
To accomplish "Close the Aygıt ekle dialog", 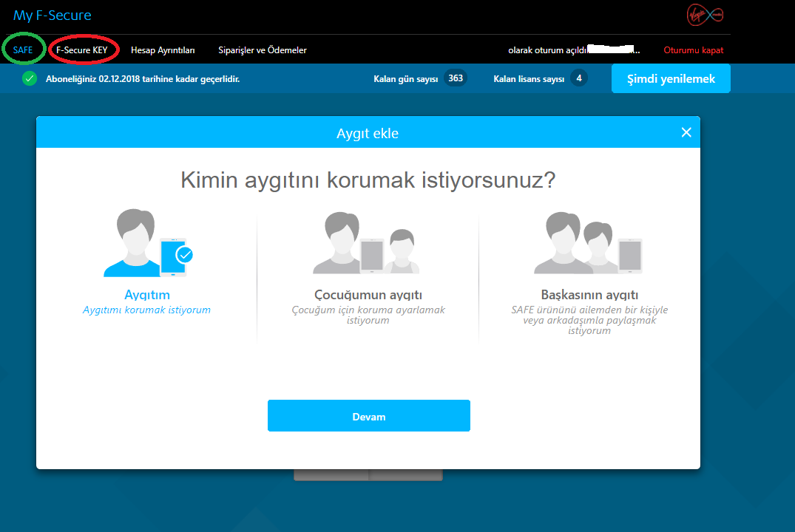I will [x=686, y=132].
